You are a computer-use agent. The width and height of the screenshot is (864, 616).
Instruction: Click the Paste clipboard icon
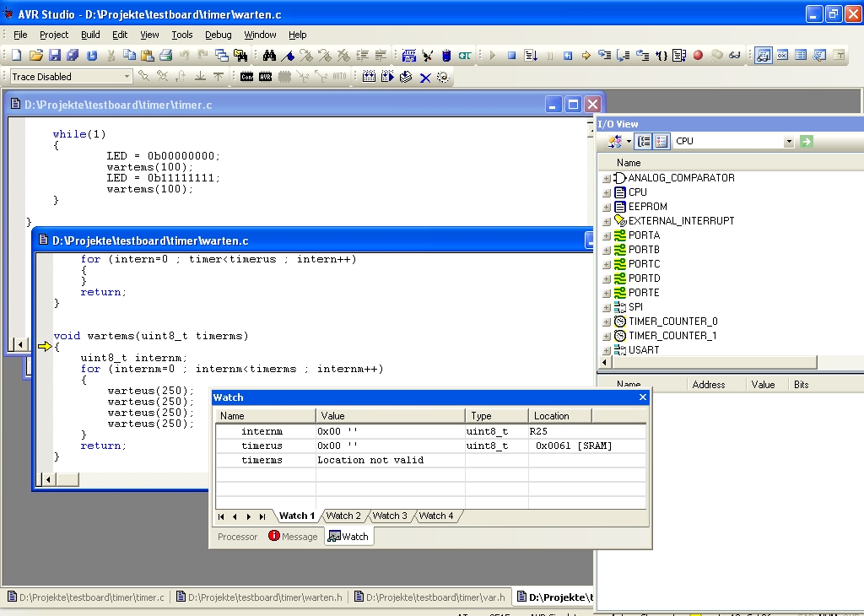click(148, 55)
